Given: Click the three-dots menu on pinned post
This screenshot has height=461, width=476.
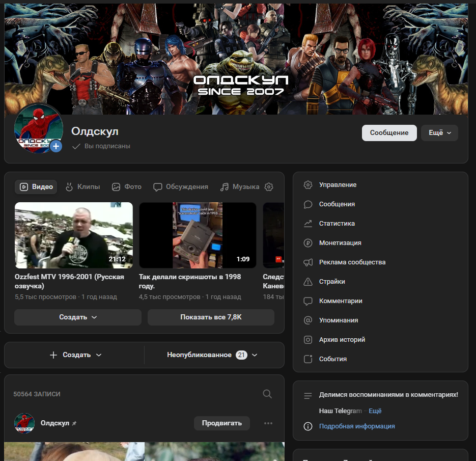Looking at the screenshot, I should (268, 423).
